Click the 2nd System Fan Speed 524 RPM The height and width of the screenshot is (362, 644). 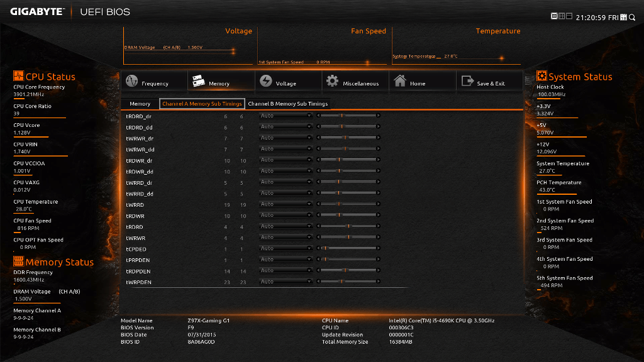(x=551, y=228)
